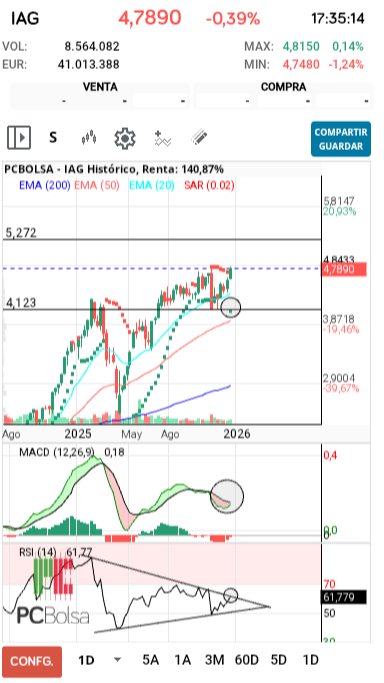Select the 5D time range
This screenshot has width=384, height=683.
(x=279, y=660)
